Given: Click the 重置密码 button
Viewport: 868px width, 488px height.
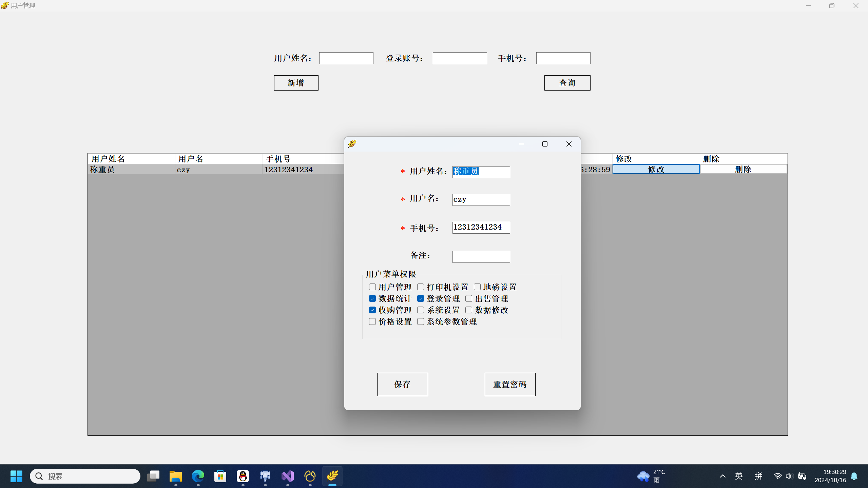Looking at the screenshot, I should pos(510,384).
